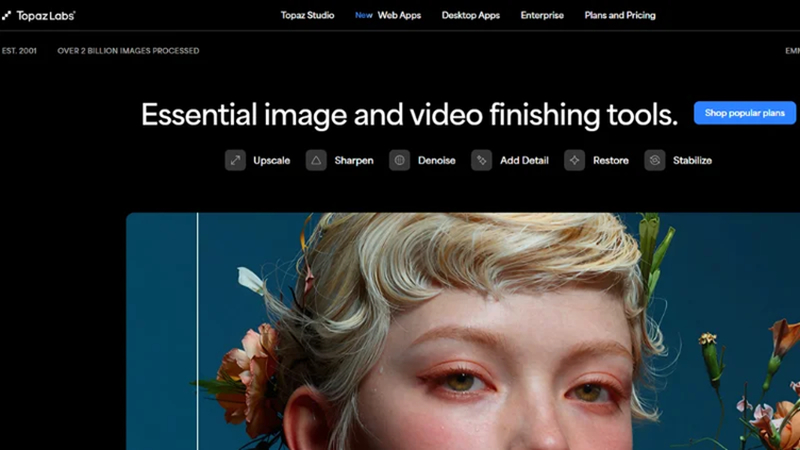The height and width of the screenshot is (450, 800).
Task: Click the Topaz Labs logo
Action: pos(38,15)
